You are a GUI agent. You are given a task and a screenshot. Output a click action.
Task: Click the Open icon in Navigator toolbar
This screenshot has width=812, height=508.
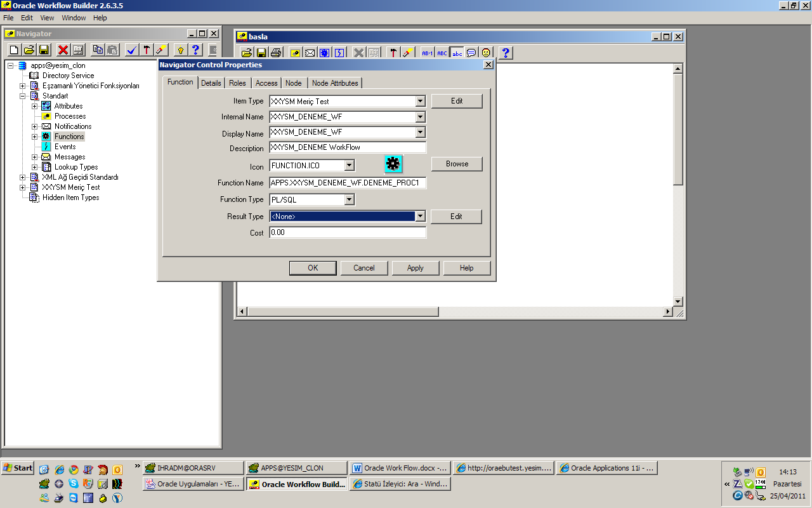(x=29, y=50)
